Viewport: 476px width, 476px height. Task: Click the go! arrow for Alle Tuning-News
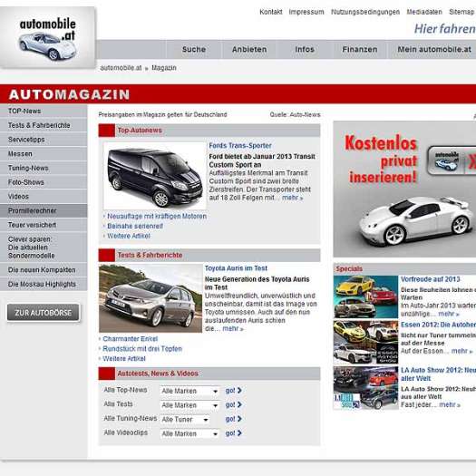tap(233, 419)
